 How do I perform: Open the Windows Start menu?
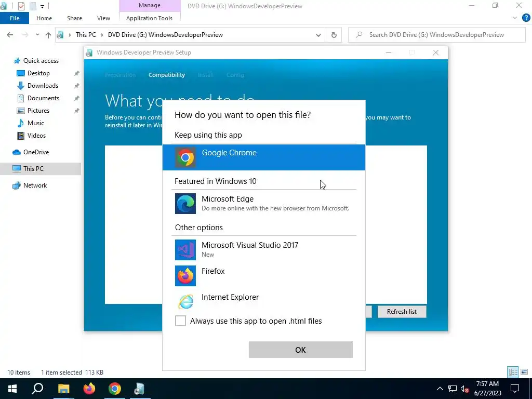tap(12, 389)
